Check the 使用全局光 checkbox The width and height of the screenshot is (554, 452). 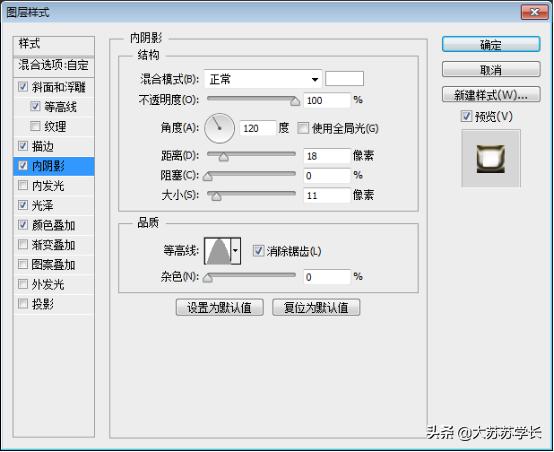tap(303, 128)
